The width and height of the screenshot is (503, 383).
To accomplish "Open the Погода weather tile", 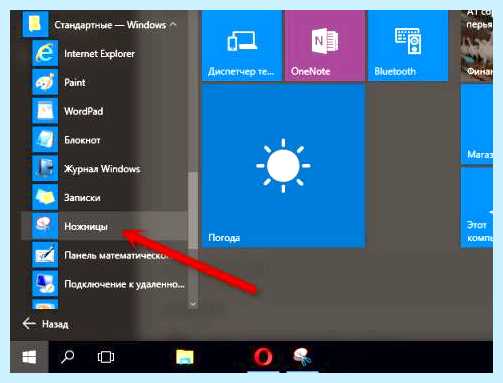I will pyautogui.click(x=283, y=166).
